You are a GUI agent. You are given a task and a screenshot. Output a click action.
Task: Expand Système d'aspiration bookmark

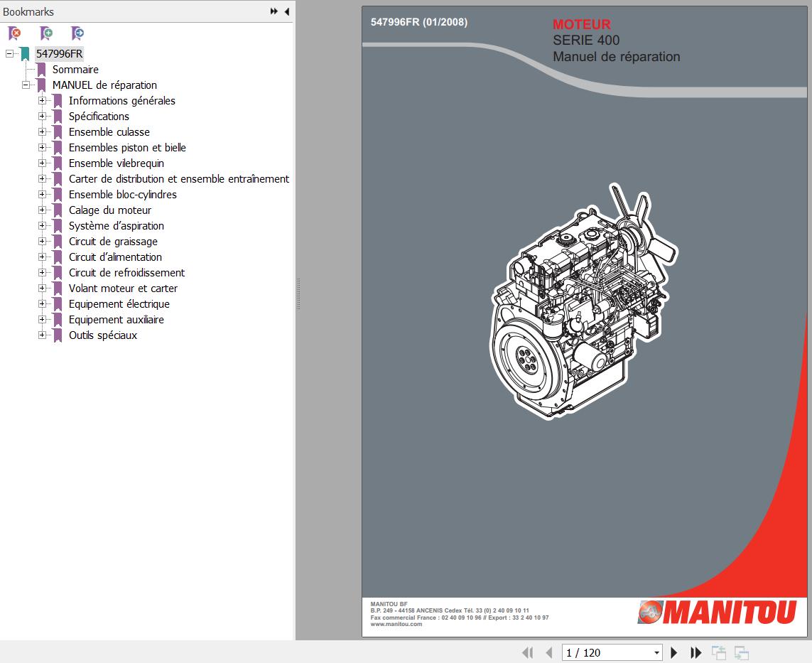42,226
